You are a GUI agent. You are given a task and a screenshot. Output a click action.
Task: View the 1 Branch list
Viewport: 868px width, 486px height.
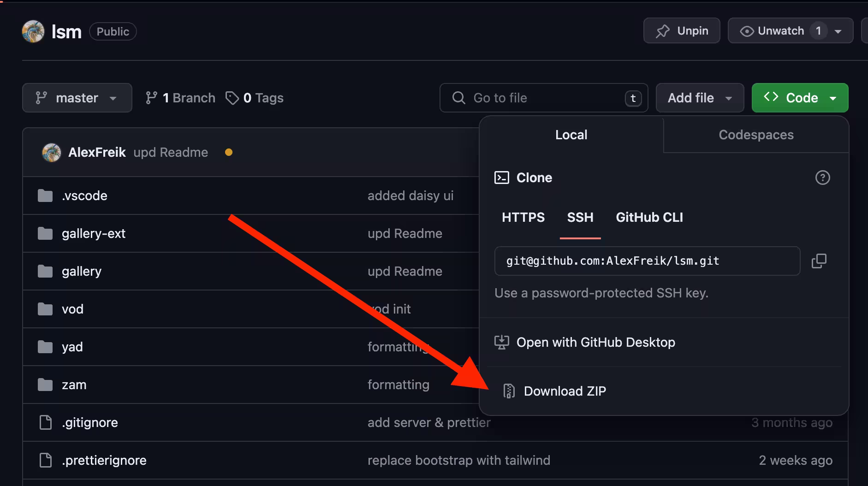180,98
